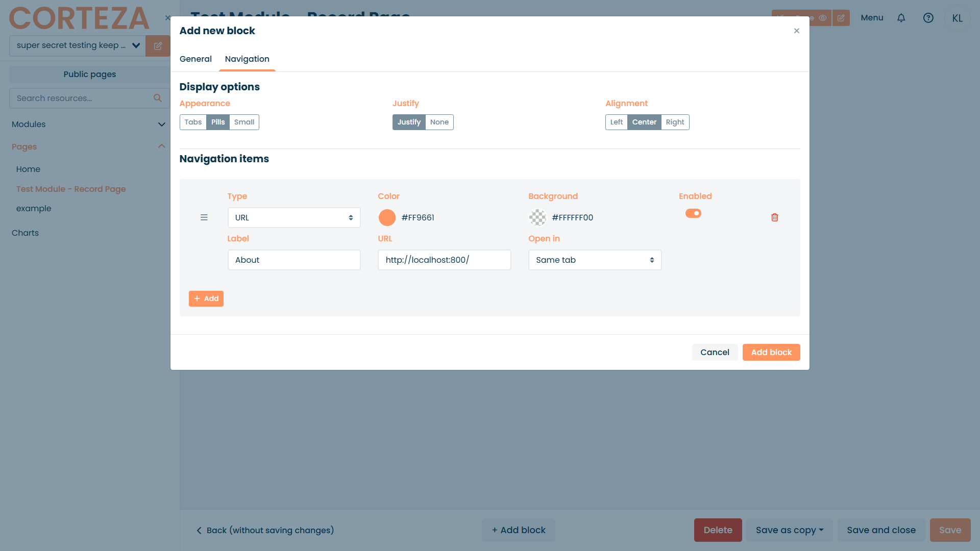Edit namespace pencil icon in sidebar
Image resolution: width=980 pixels, height=551 pixels.
tap(158, 46)
